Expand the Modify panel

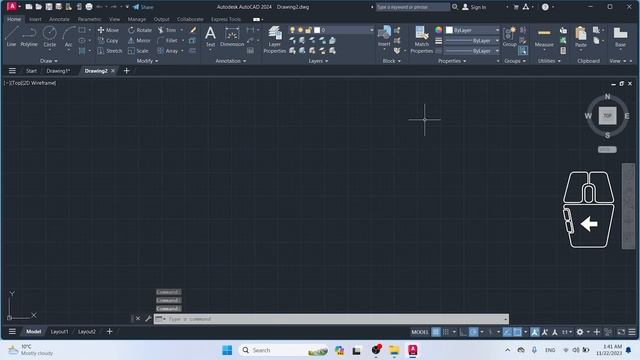147,61
